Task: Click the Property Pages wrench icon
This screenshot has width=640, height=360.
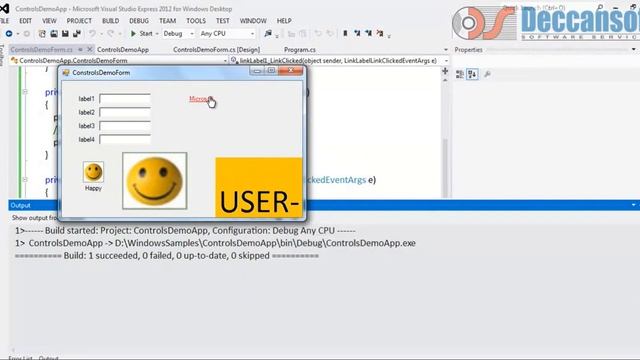Action: (x=487, y=74)
